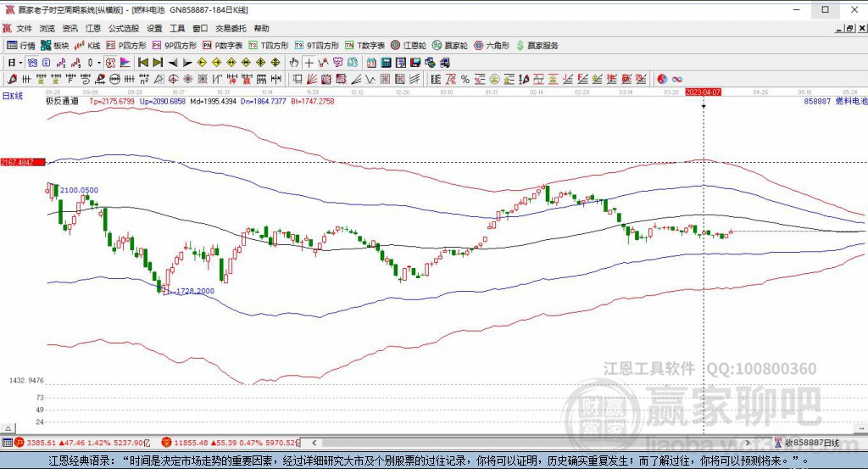Image resolution: width=868 pixels, height=469 pixels.
Task: Click the Shenzhen index 11855.48 status entry
Action: coord(231,443)
